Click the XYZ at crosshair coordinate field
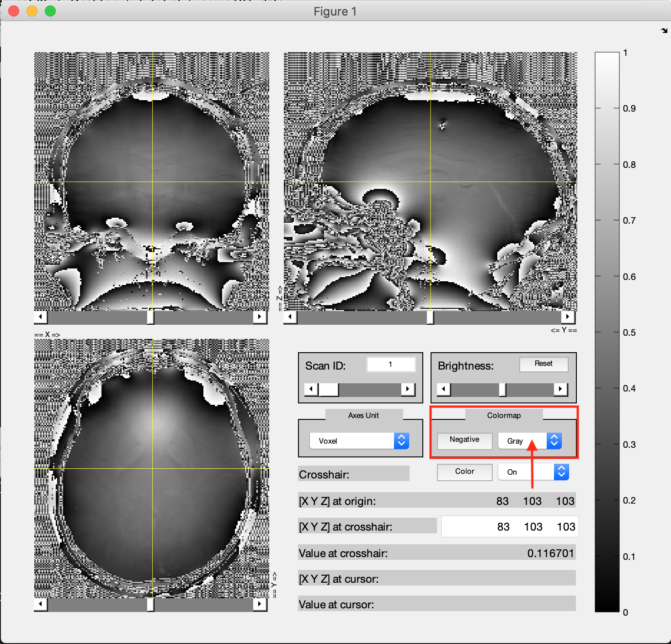This screenshot has width=671, height=644. click(x=510, y=526)
